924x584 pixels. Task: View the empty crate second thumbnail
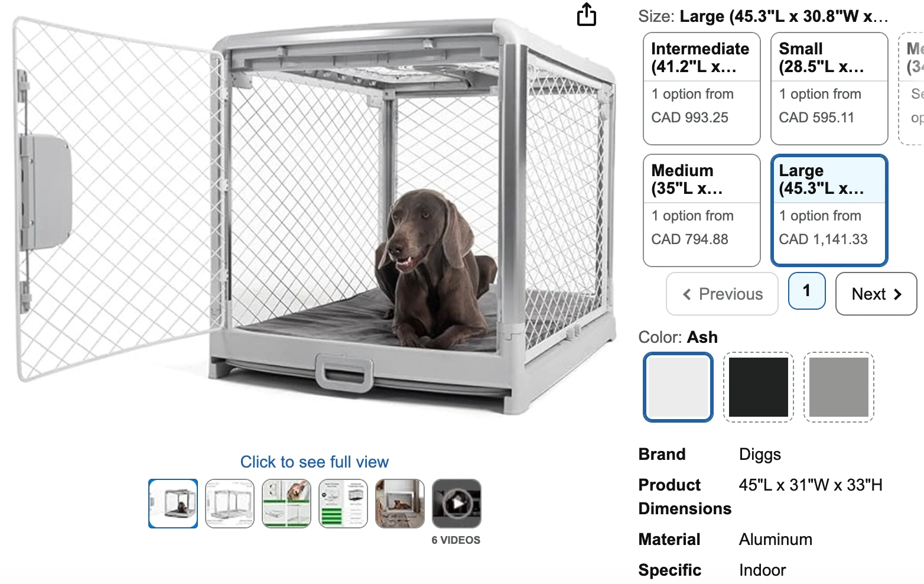[x=230, y=504]
